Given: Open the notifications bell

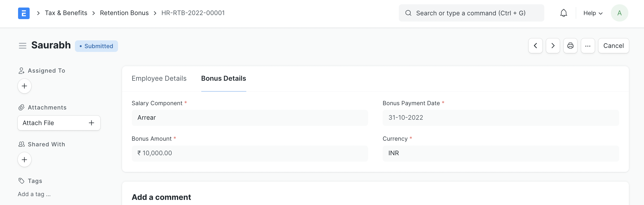Looking at the screenshot, I should click(x=563, y=13).
